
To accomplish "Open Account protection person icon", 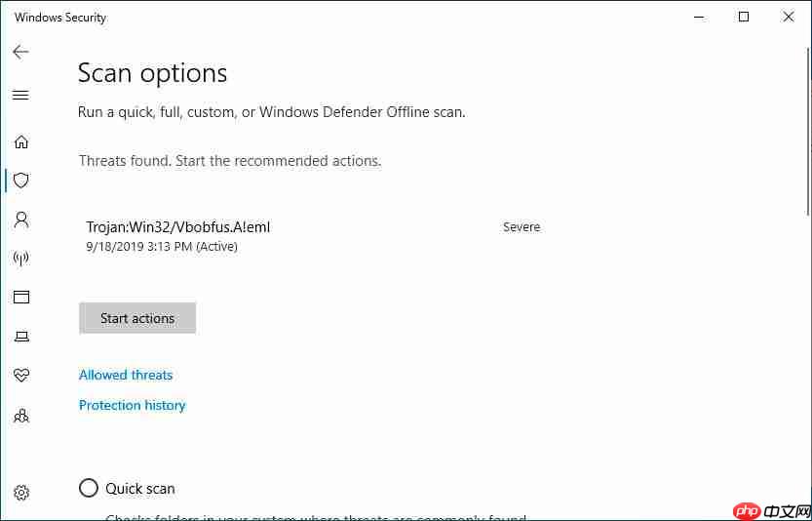I will pyautogui.click(x=21, y=220).
